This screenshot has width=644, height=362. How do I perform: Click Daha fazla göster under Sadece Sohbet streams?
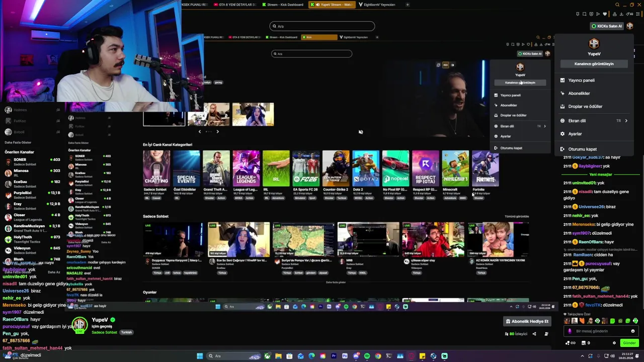(336, 283)
